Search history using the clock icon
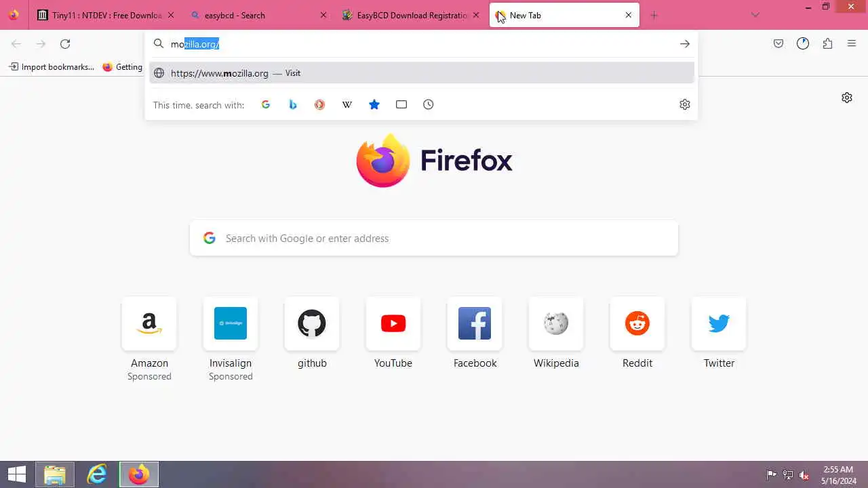 point(429,104)
